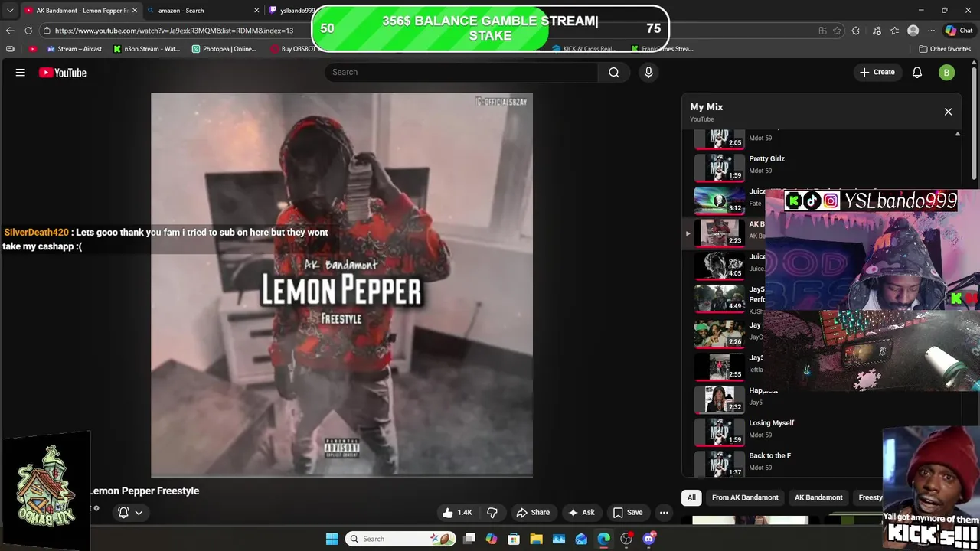Select the plain AK Bandamont chip
The height and width of the screenshot is (551, 980).
pyautogui.click(x=818, y=497)
